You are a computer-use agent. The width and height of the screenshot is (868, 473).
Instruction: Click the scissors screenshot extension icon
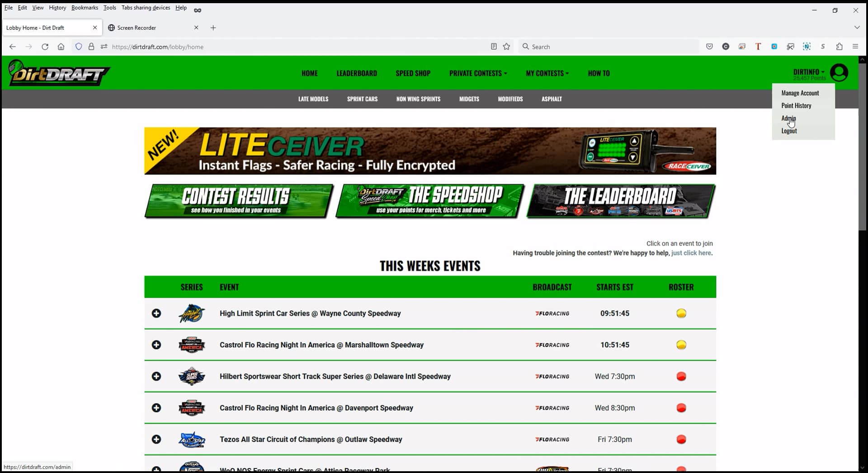[791, 47]
